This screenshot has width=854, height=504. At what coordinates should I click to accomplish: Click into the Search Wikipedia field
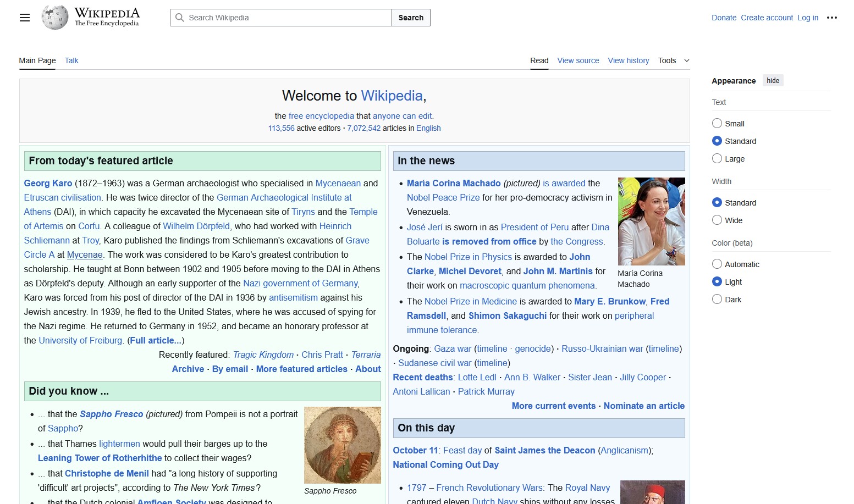coord(286,18)
